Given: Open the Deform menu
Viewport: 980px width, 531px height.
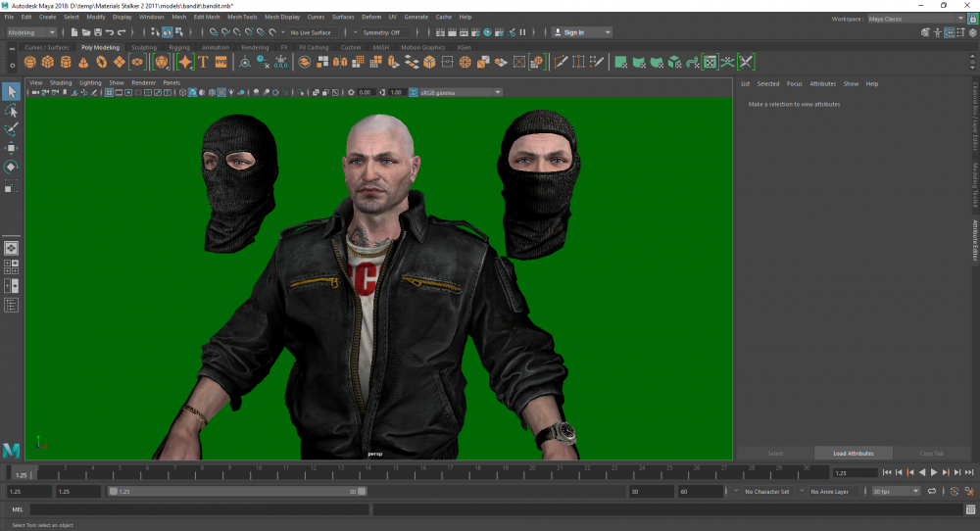Looking at the screenshot, I should pyautogui.click(x=371, y=17).
